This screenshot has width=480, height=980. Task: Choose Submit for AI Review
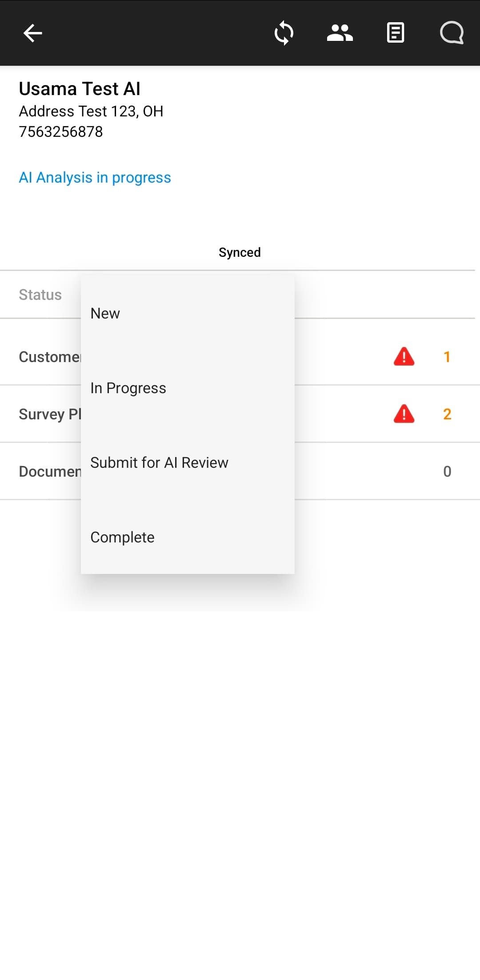[188, 462]
